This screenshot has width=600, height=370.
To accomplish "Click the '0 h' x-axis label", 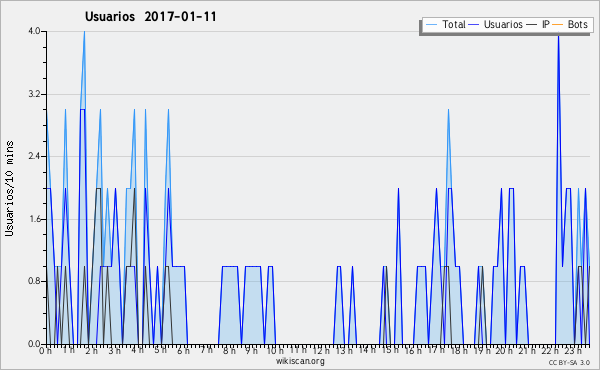I will pyautogui.click(x=45, y=350).
